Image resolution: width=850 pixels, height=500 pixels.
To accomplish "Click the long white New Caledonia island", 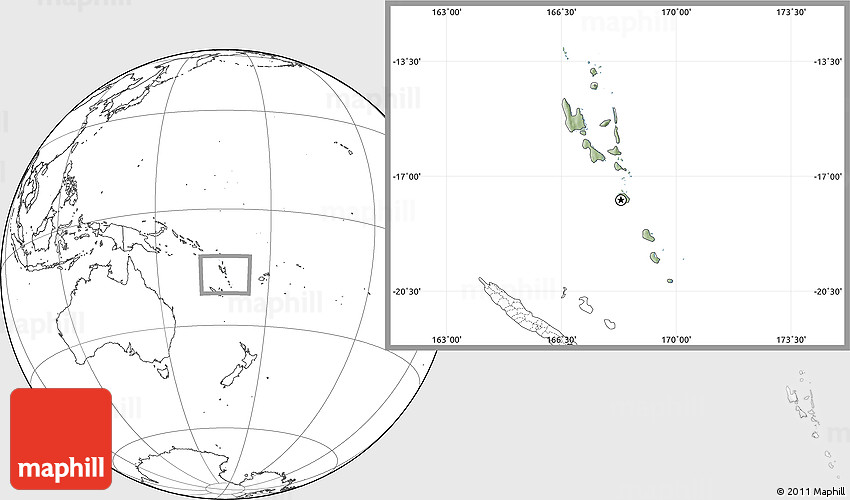I will pyautogui.click(x=518, y=308).
